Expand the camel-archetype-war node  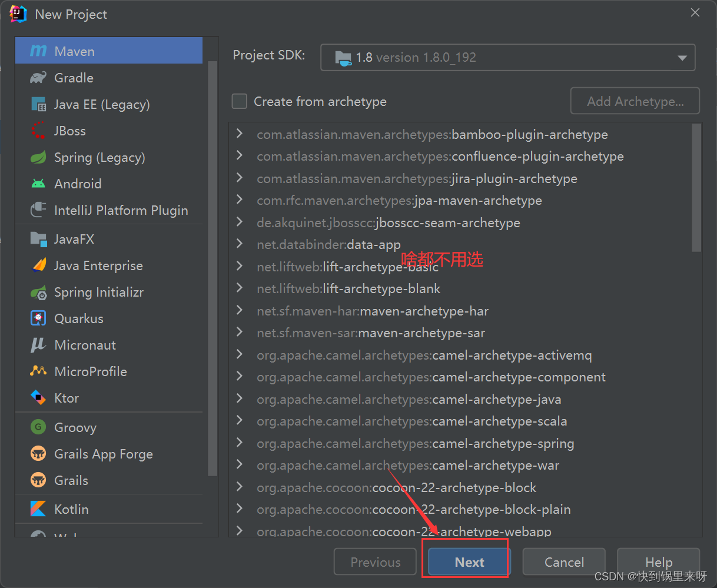point(240,464)
